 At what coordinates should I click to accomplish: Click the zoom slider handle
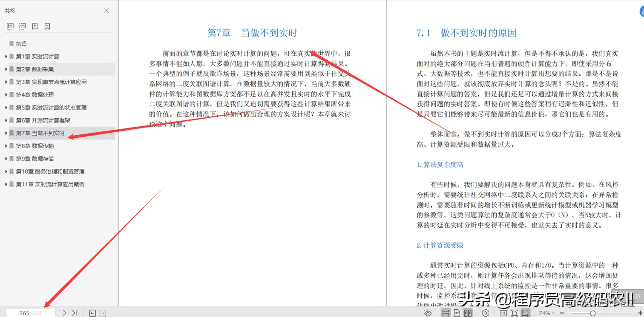tap(593, 313)
